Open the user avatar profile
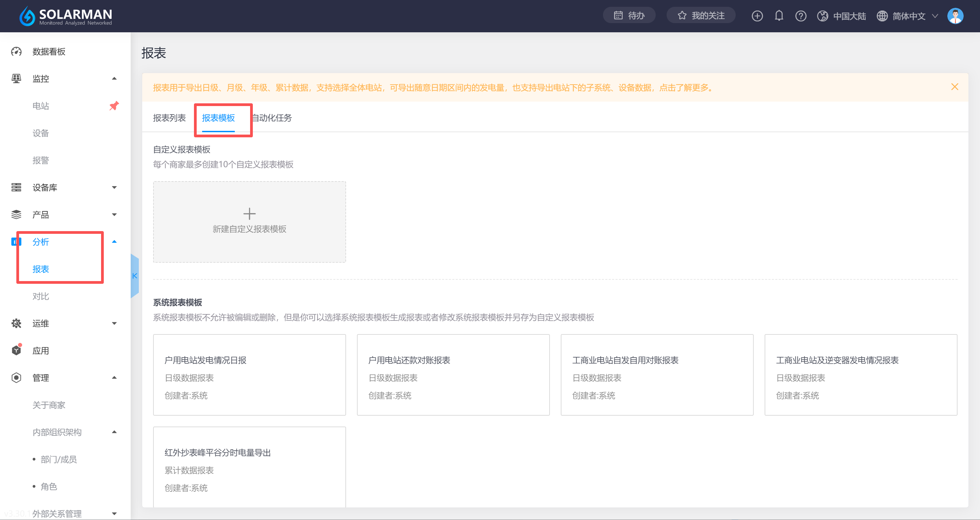Viewport: 980px width, 520px height. [955, 16]
